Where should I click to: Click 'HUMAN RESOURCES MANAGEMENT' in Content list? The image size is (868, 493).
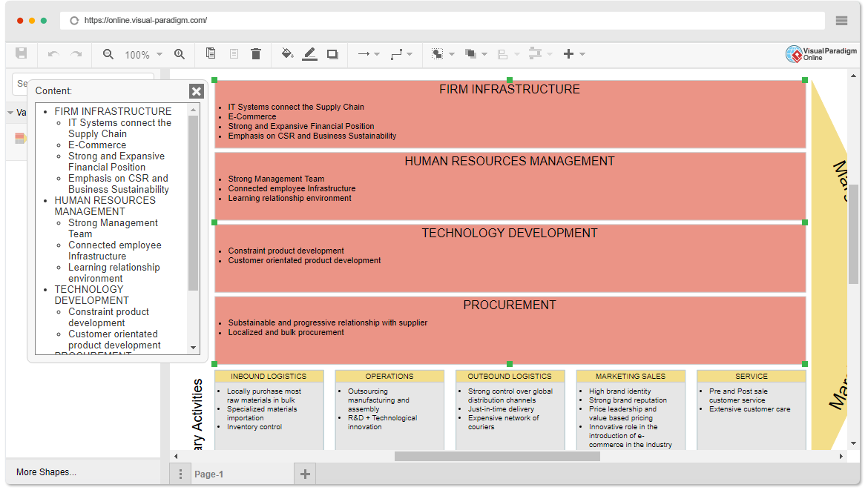coord(105,206)
